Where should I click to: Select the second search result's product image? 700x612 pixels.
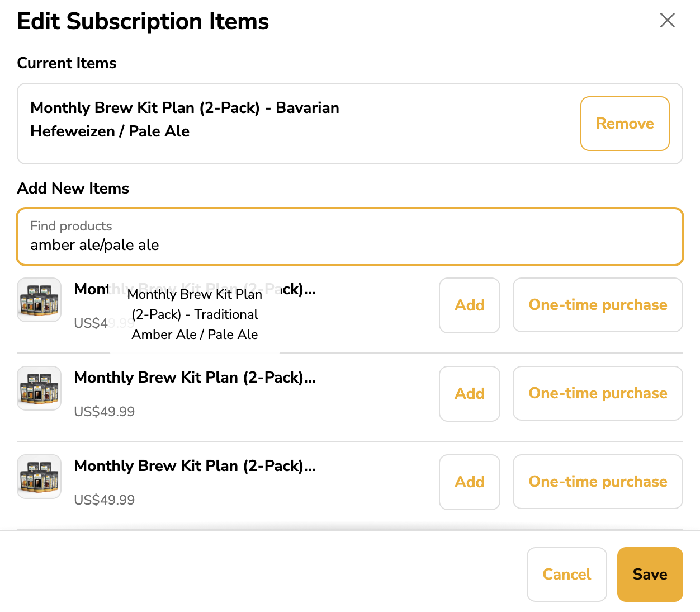pyautogui.click(x=39, y=388)
